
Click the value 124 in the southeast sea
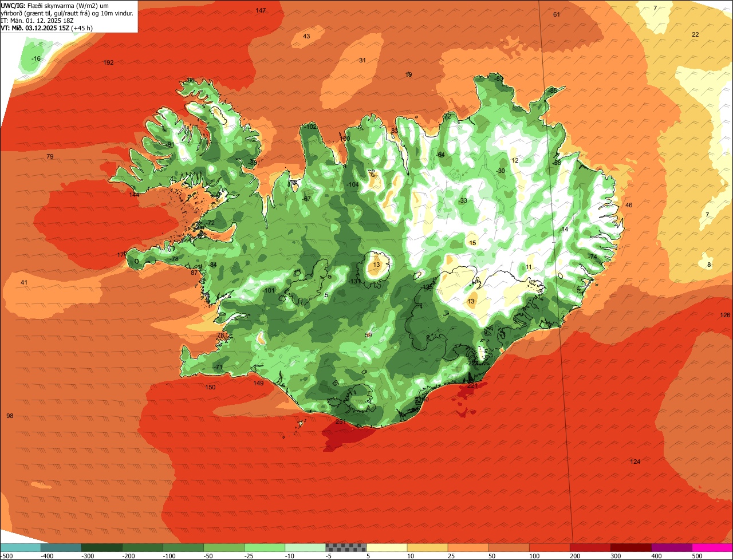point(635,462)
